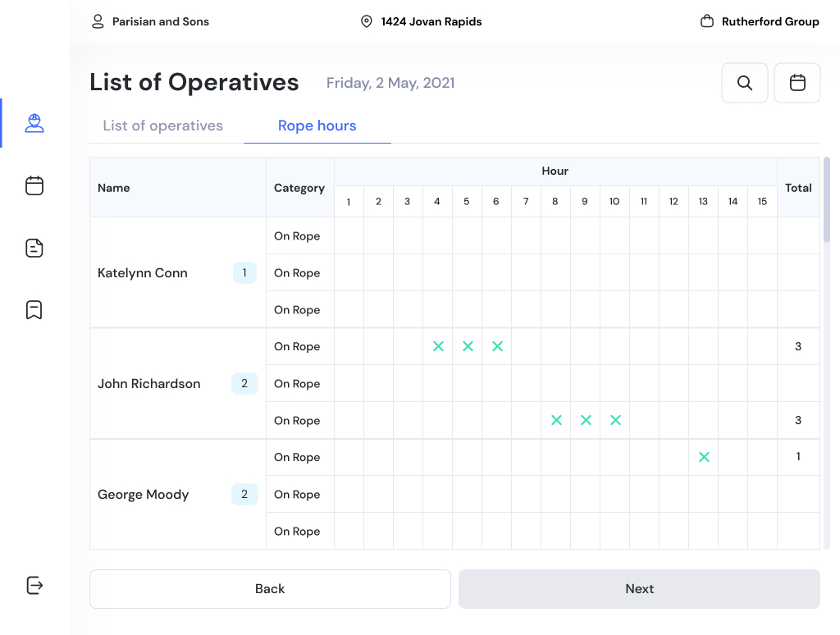Click the search magnifier button
The height and width of the screenshot is (635, 840).
[745, 83]
